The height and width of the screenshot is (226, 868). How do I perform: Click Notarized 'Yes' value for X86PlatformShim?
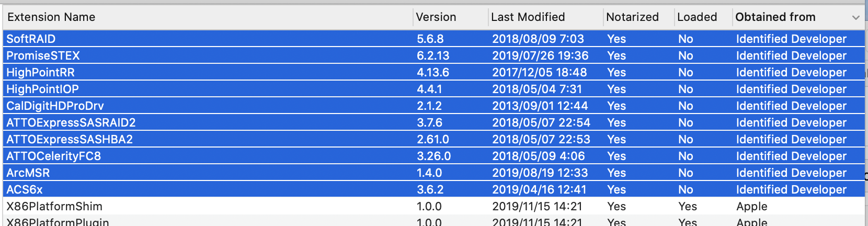tap(616, 206)
